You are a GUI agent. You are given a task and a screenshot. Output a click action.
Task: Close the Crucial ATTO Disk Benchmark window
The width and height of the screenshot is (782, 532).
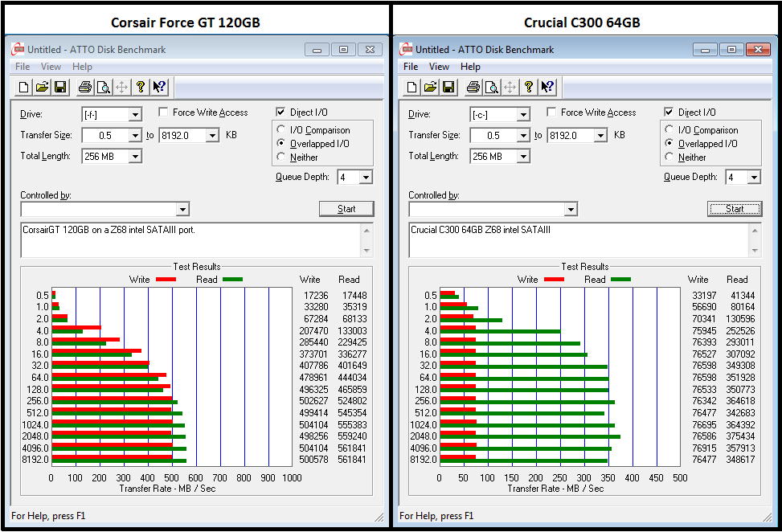(x=758, y=49)
